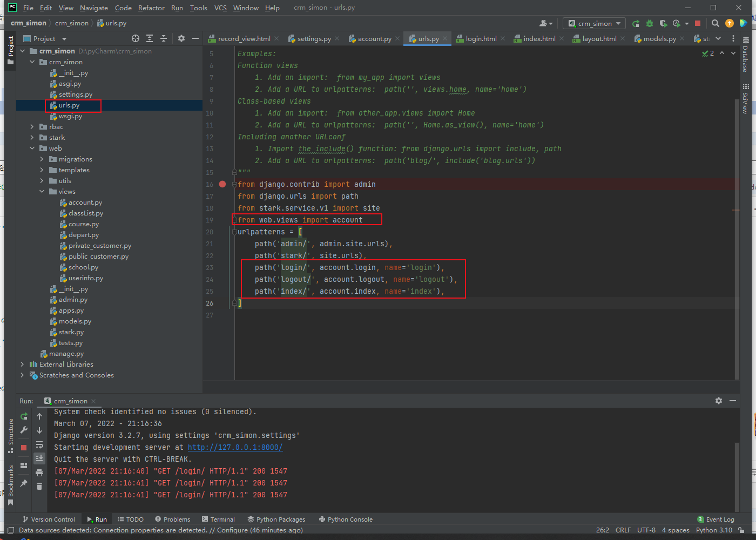Click the Debug bug icon in toolbar
This screenshot has height=540, width=756.
point(650,23)
